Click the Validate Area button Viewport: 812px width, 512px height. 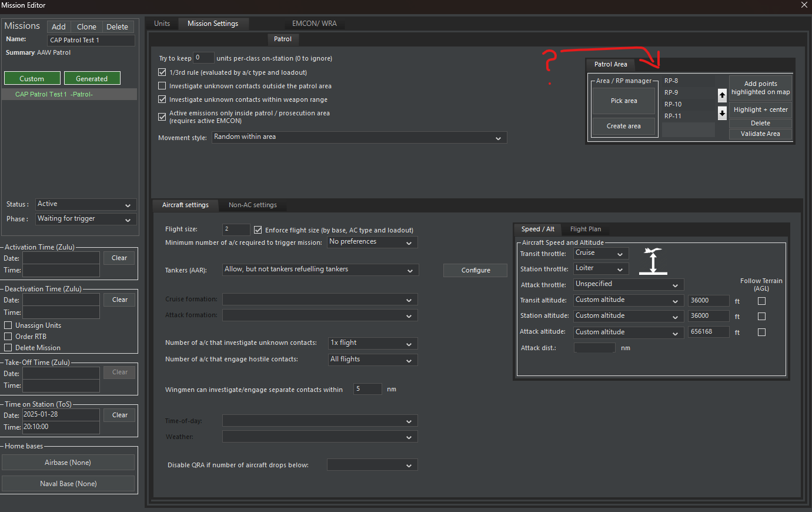pyautogui.click(x=760, y=134)
